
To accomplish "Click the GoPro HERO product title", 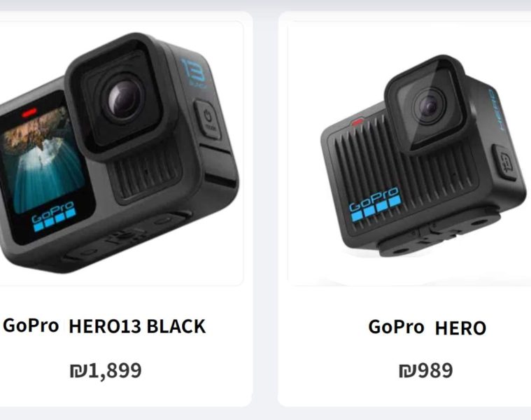I will (427, 328).
